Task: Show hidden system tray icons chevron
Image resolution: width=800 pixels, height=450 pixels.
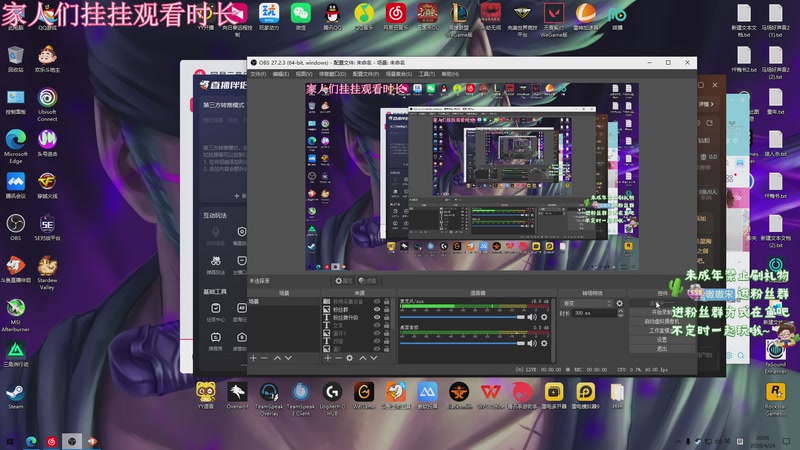Action: click(x=678, y=441)
